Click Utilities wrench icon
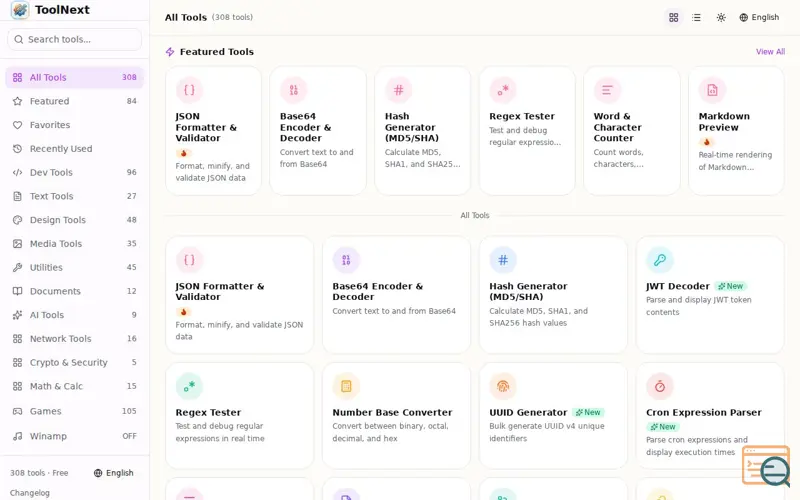The height and width of the screenshot is (500, 800). [x=17, y=267]
